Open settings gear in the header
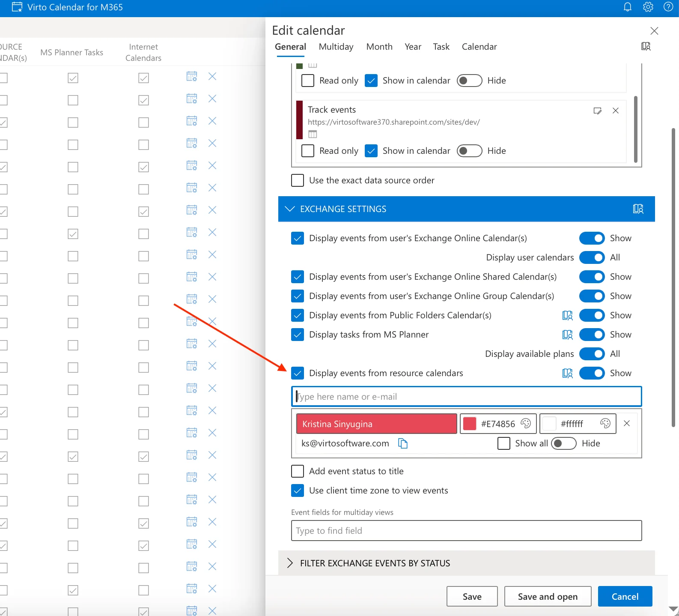 648,7
